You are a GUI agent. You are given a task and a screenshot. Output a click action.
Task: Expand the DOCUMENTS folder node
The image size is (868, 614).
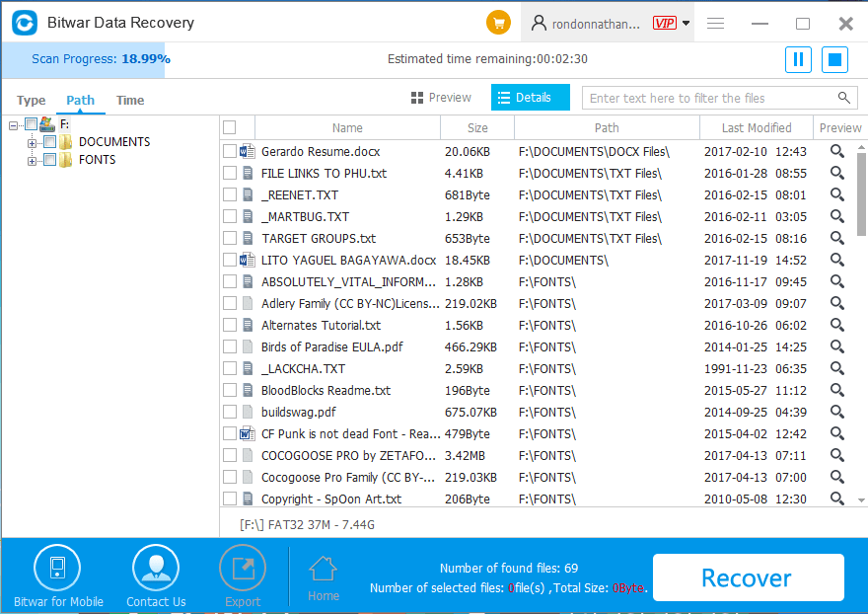33,143
